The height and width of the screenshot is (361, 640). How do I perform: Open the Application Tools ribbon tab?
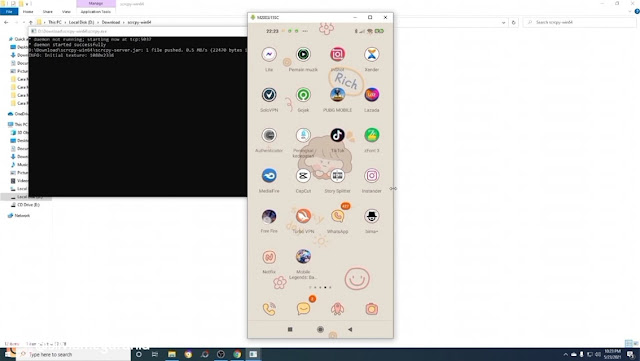coord(96,11)
